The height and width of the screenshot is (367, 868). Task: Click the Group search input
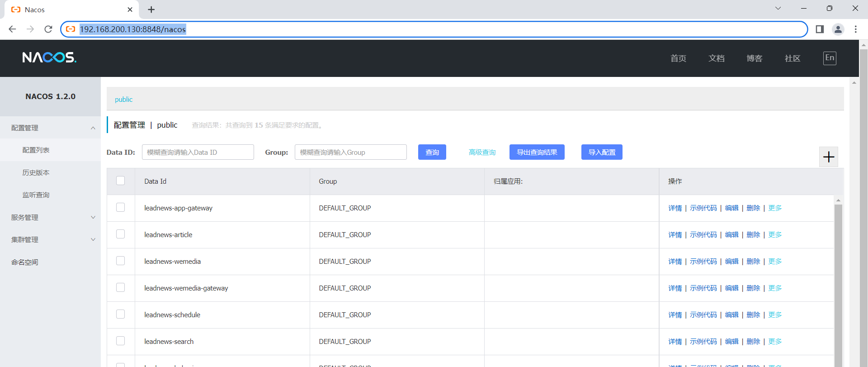[351, 152]
